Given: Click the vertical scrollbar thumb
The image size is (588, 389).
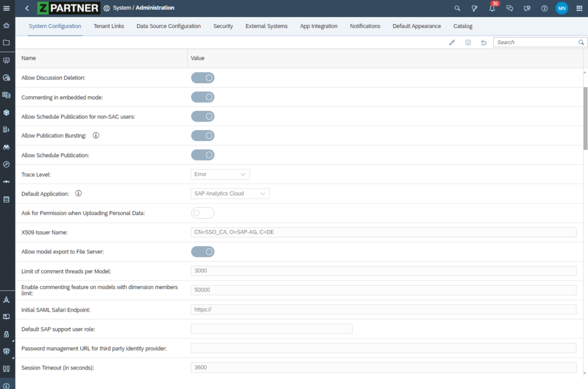Looking at the screenshot, I should 585,118.
